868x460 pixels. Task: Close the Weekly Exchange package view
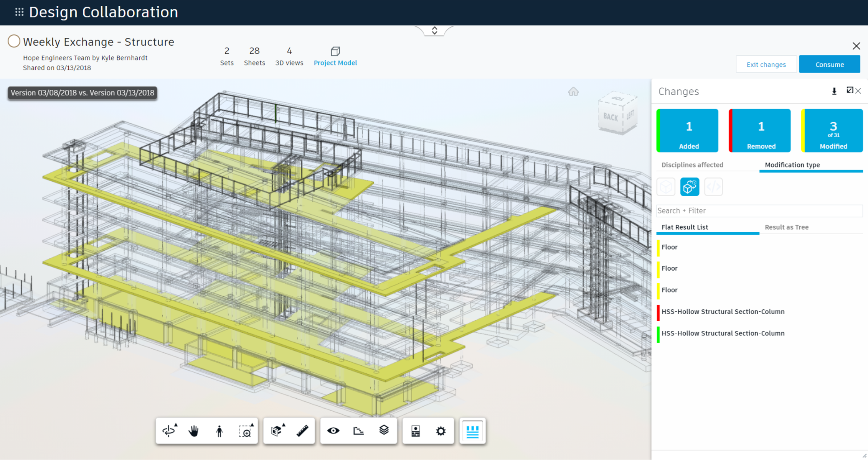(x=856, y=46)
